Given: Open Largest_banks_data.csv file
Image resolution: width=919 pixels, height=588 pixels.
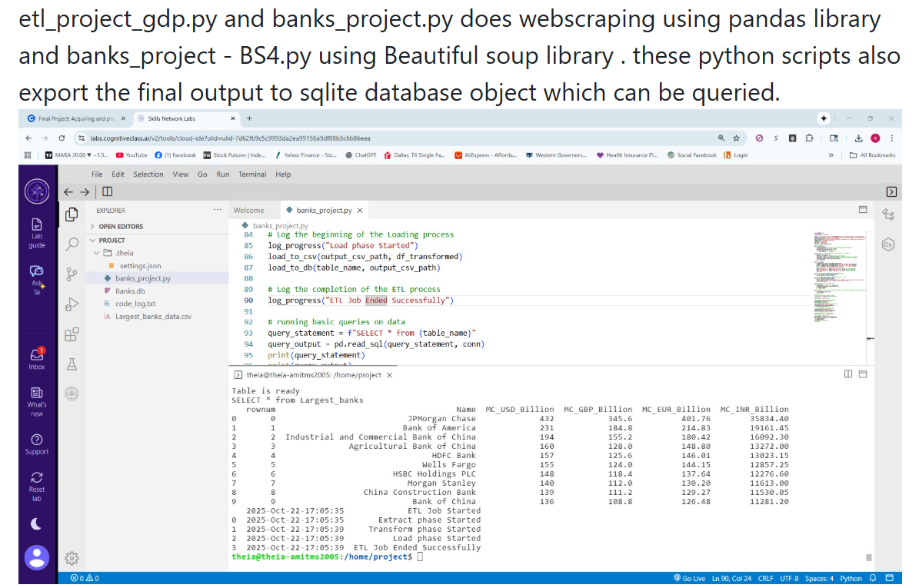Looking at the screenshot, I should click(153, 317).
